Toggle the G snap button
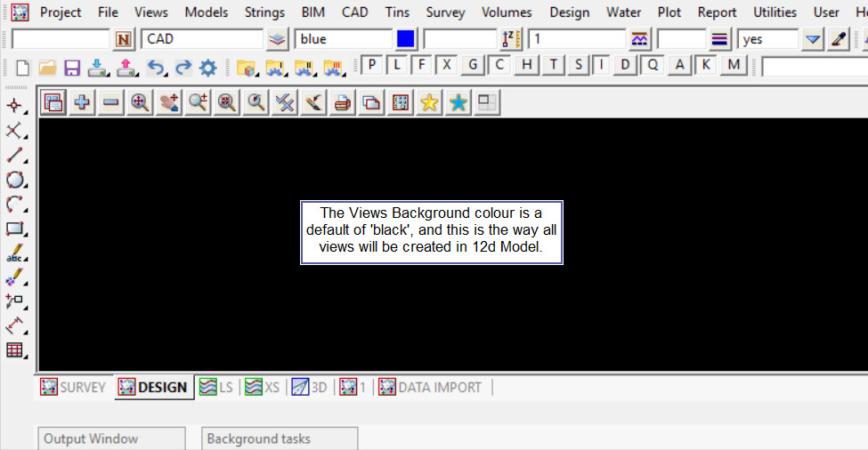The image size is (868, 450). (474, 65)
